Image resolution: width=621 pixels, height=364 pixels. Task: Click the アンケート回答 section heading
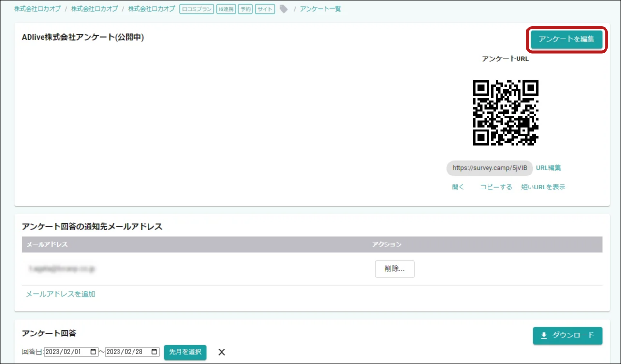[49, 333]
